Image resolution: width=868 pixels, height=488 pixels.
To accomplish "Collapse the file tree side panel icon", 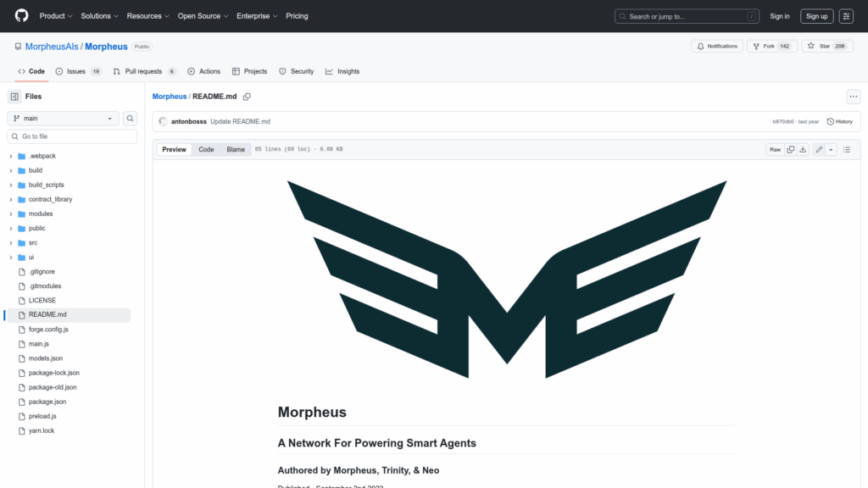I will click(14, 97).
